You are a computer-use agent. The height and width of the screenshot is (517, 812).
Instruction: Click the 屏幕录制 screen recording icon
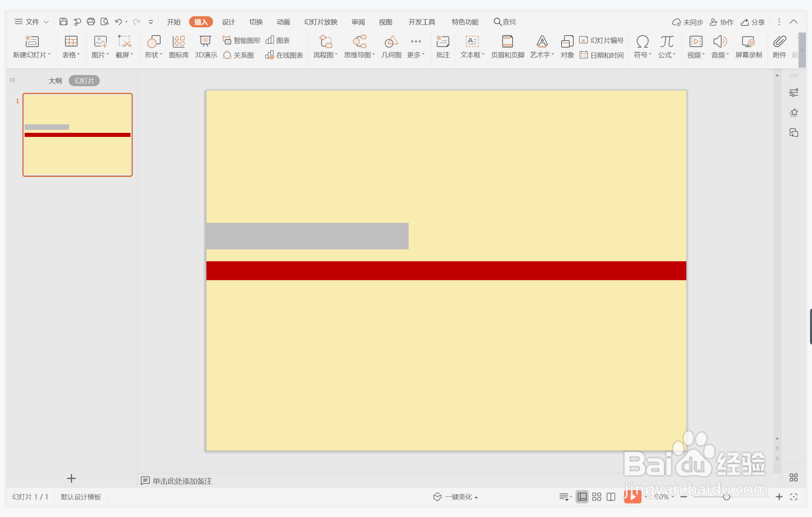click(748, 46)
